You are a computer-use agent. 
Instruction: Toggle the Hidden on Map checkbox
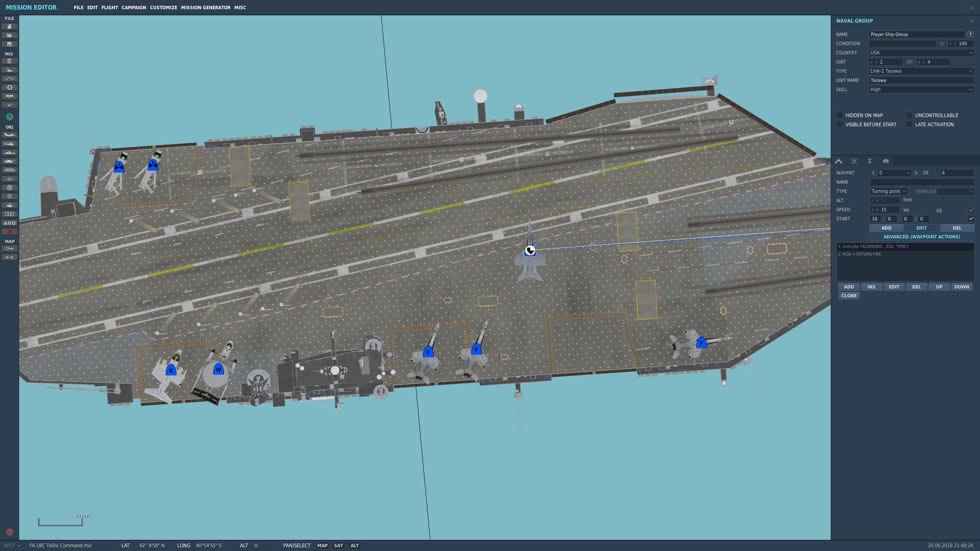point(840,115)
